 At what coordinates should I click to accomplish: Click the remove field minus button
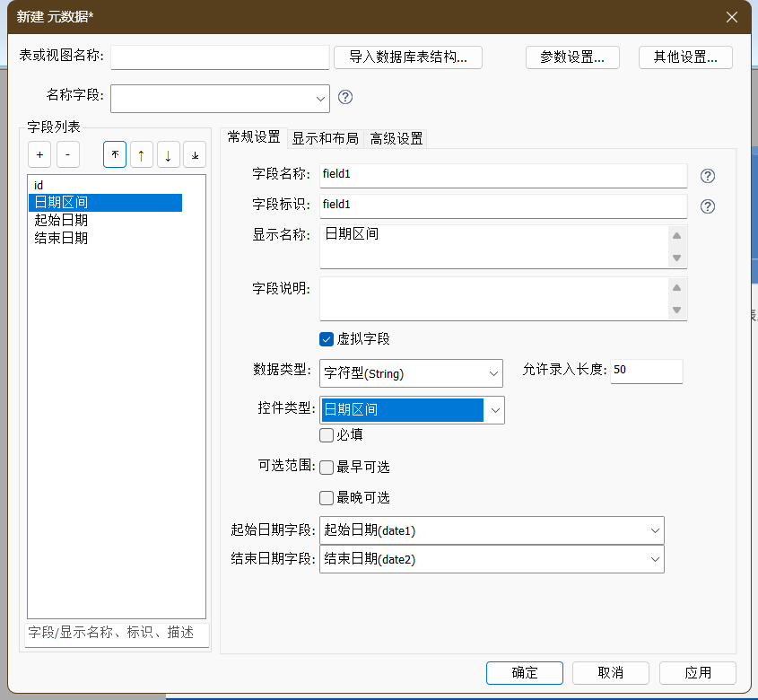point(68,155)
